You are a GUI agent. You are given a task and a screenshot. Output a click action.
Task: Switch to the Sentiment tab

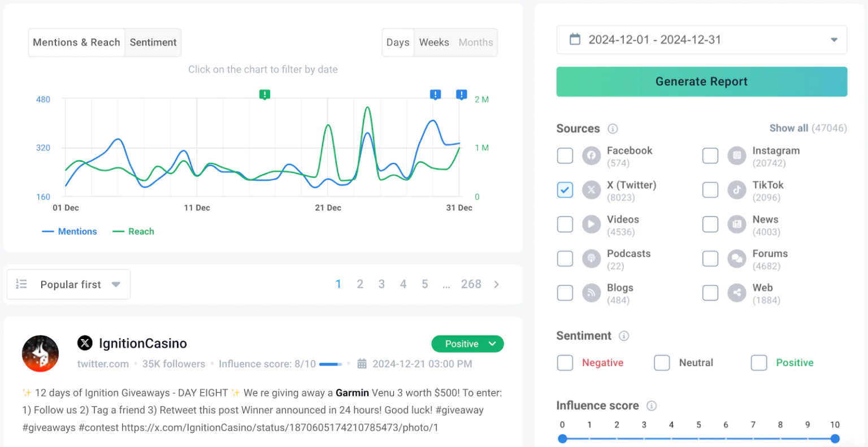click(153, 42)
